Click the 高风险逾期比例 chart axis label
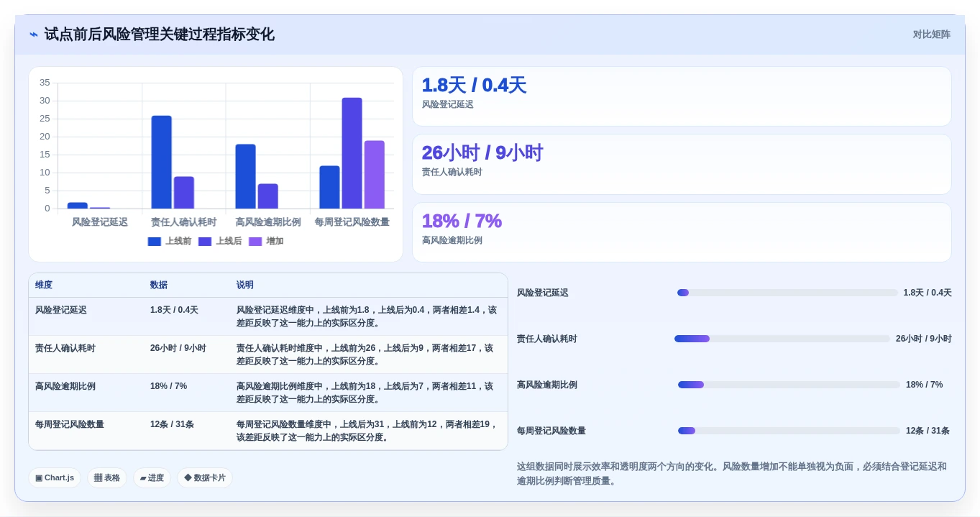 click(x=268, y=222)
